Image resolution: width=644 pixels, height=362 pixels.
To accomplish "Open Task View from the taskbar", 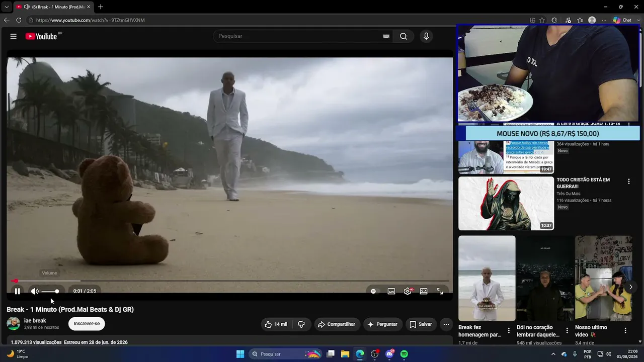I will click(331, 354).
